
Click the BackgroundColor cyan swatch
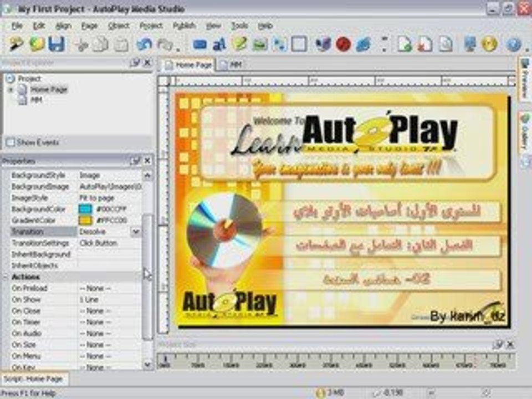click(x=85, y=209)
